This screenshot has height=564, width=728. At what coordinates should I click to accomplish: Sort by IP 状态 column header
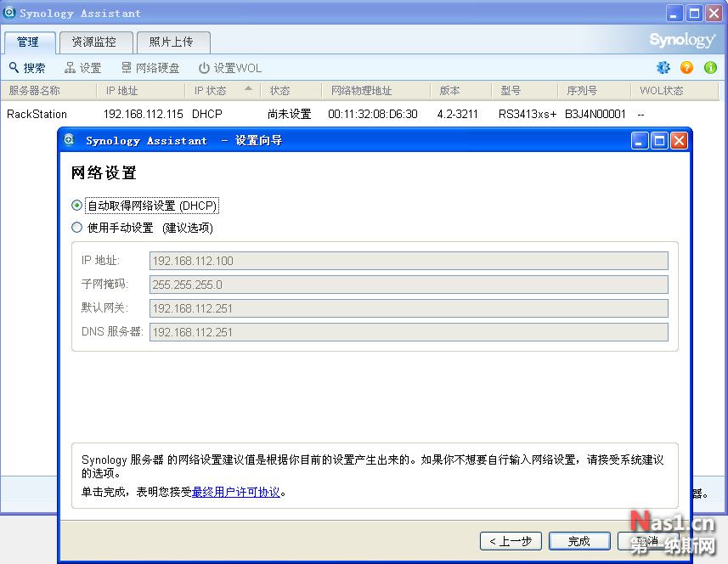(x=223, y=91)
